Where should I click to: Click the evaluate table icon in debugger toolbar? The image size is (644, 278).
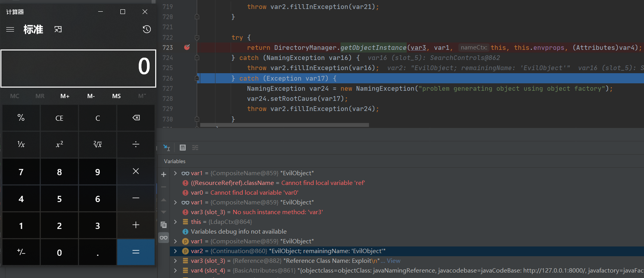[x=183, y=148]
